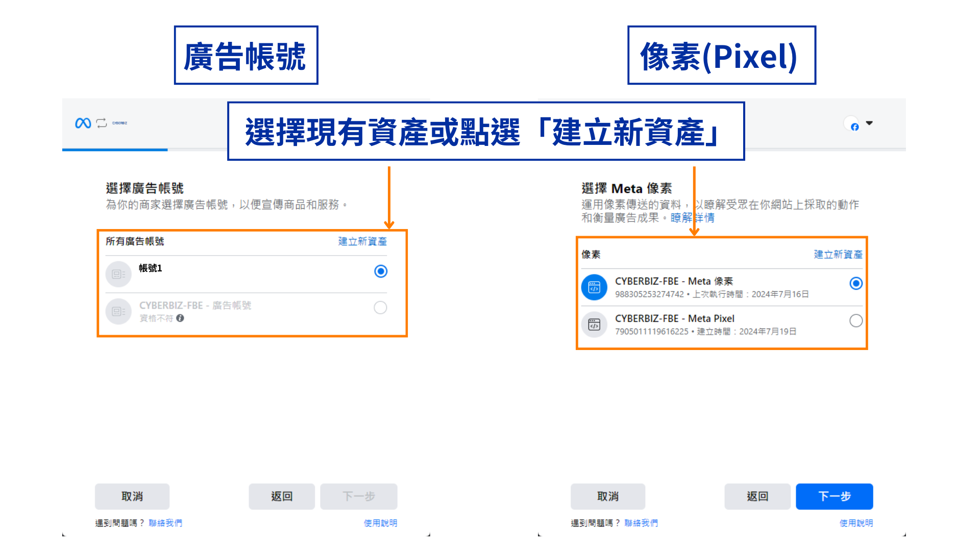Select the CYBERBIZ-FBE Meta Pixel radio button
The width and height of the screenshot is (980, 551).
pos(856,321)
